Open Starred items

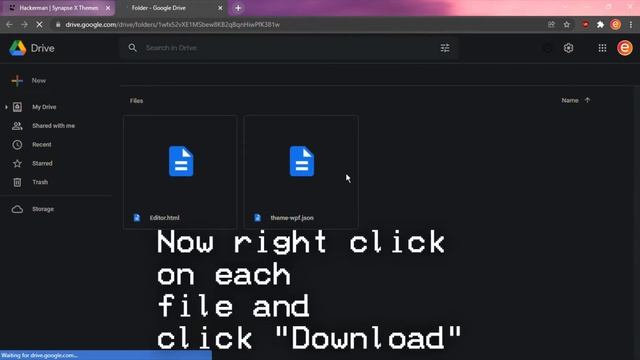click(x=42, y=163)
